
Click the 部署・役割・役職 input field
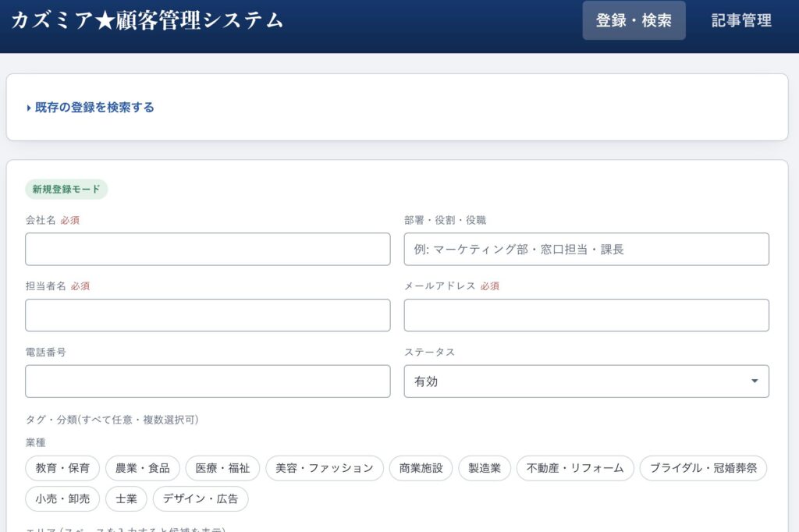tap(586, 249)
